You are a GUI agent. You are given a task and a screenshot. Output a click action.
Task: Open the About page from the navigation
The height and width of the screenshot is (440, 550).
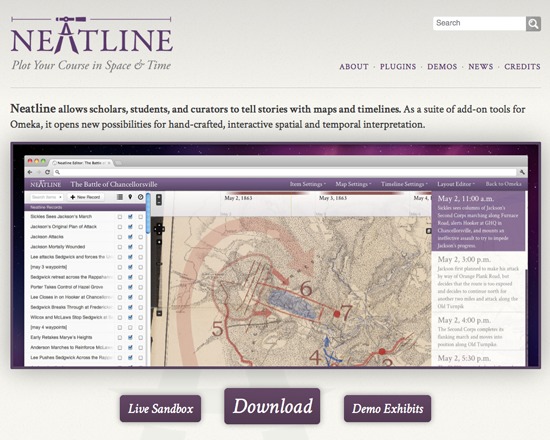coord(354,67)
